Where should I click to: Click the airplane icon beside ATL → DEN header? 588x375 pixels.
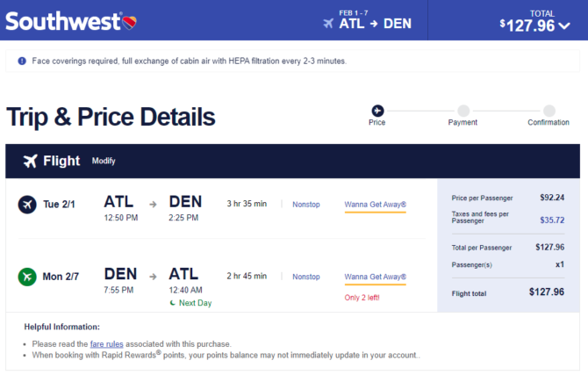click(328, 24)
